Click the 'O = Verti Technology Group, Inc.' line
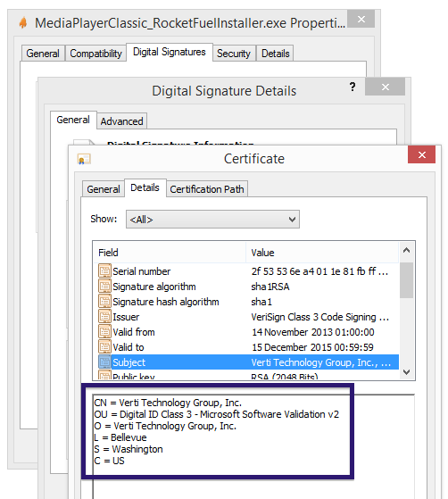This screenshot has width=448, height=499. coord(165,426)
